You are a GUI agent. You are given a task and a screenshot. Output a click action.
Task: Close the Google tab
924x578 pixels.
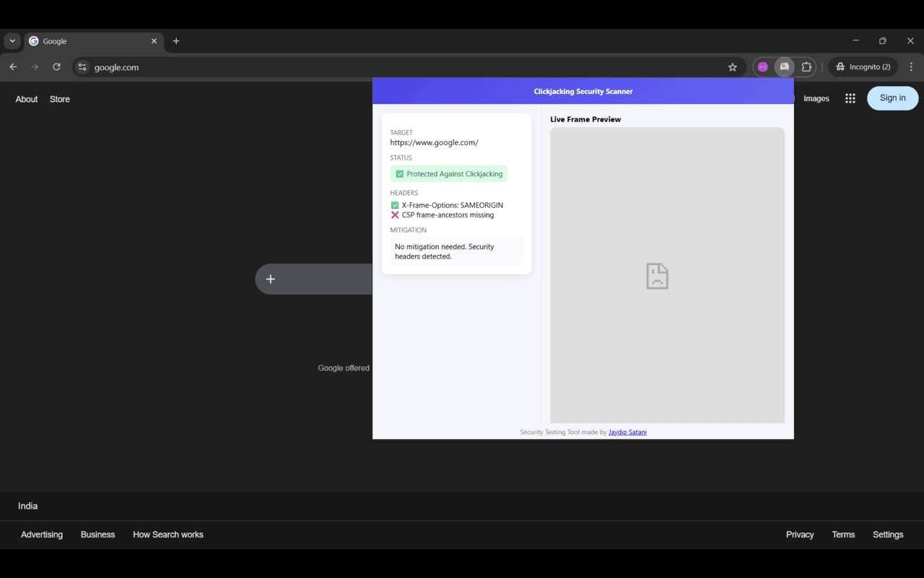[x=154, y=41]
